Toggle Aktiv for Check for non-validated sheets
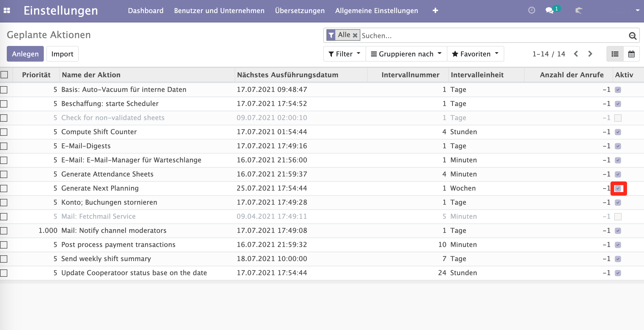644x330 pixels. 618,118
